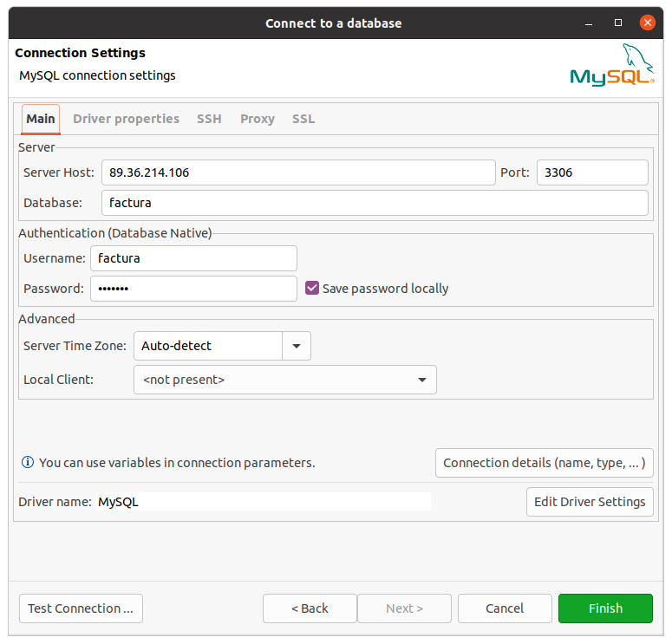The width and height of the screenshot is (672, 644).
Task: Expand the Server Time Zone dropdown arrow
Action: click(297, 346)
